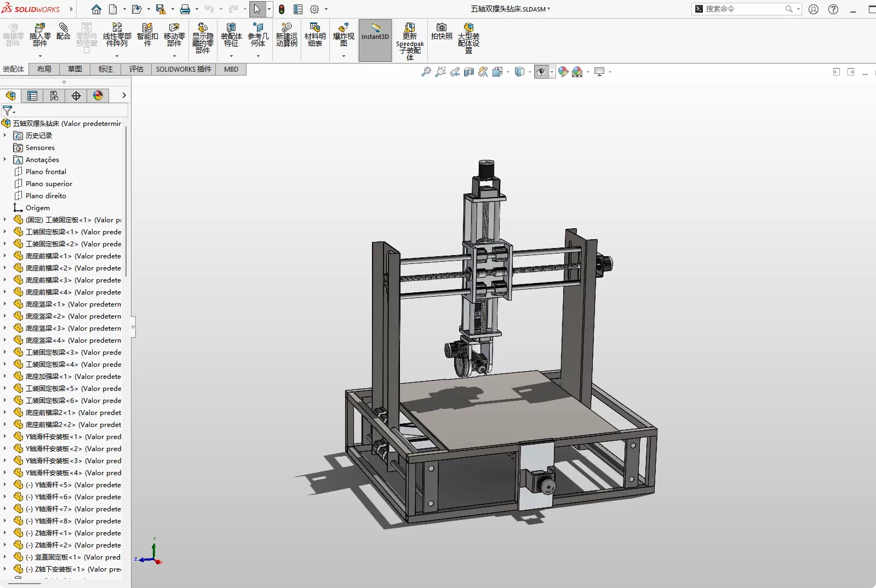
Task: Open the DimXpertManager panel tab
Action: coord(76,96)
